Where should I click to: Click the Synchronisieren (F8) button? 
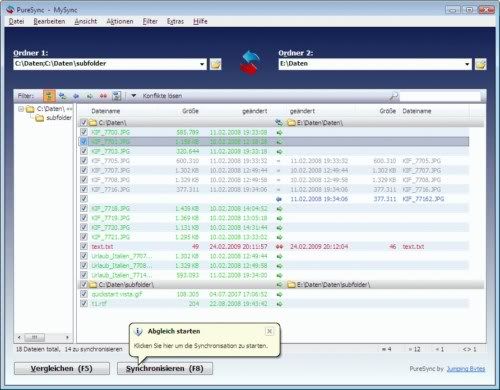coord(165,369)
